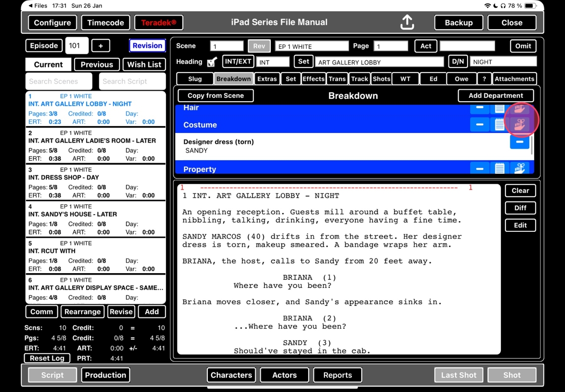Select scene 3 INT. DRESS SHOP - DAY
The image size is (565, 392).
pyautogui.click(x=95, y=182)
